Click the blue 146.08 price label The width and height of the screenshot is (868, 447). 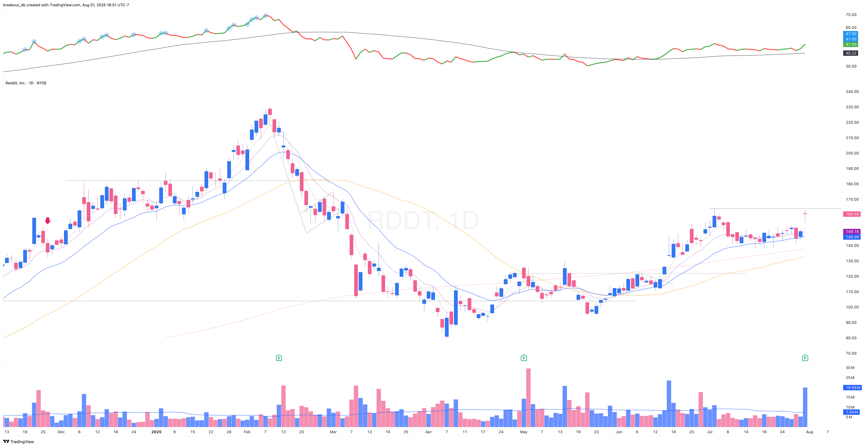(852, 237)
